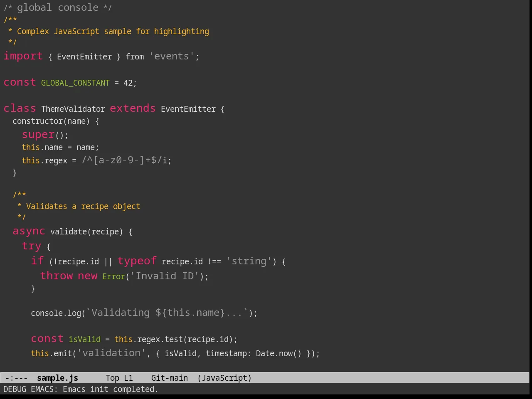Click on the 'try' keyword
Viewport: 532px width, 399px height.
pos(32,246)
